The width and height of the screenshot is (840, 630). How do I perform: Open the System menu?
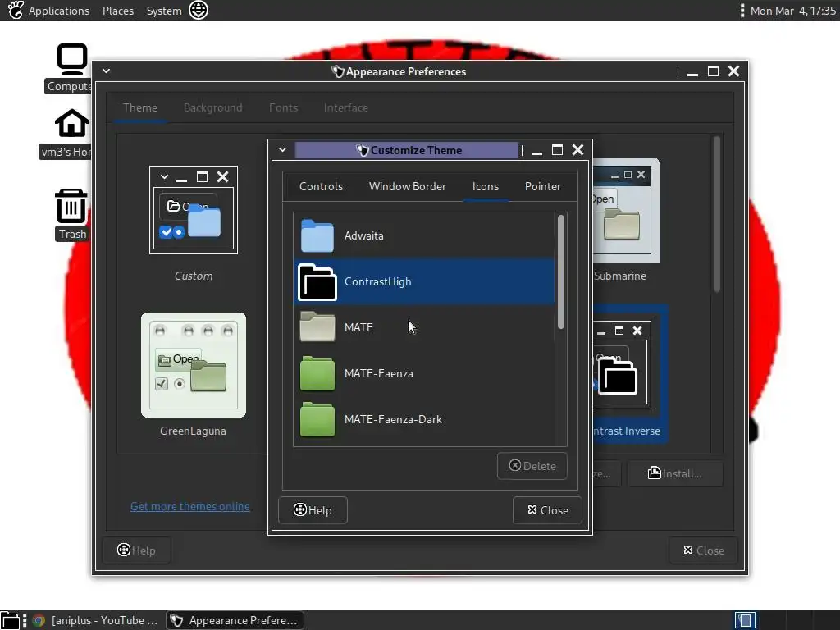(164, 11)
